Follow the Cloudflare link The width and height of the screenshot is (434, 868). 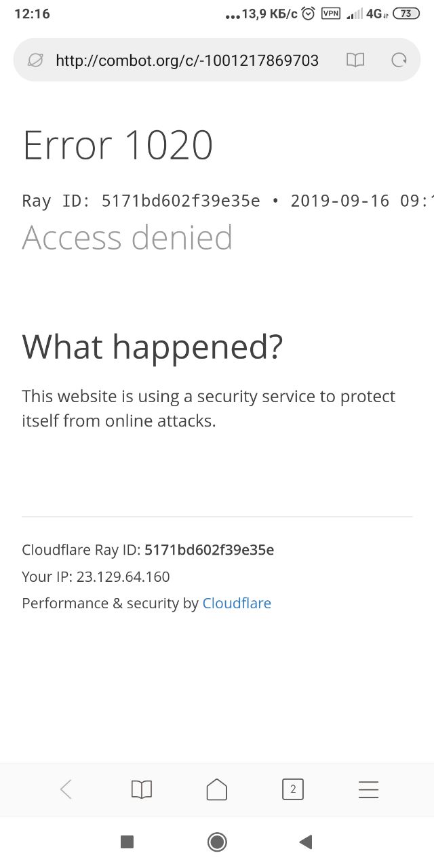(x=237, y=604)
